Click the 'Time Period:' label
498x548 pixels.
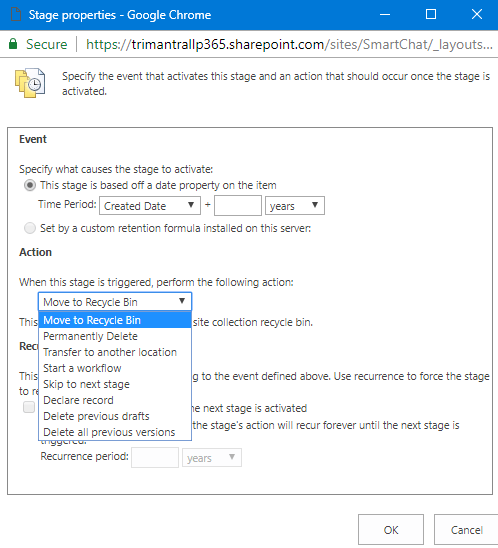(67, 204)
